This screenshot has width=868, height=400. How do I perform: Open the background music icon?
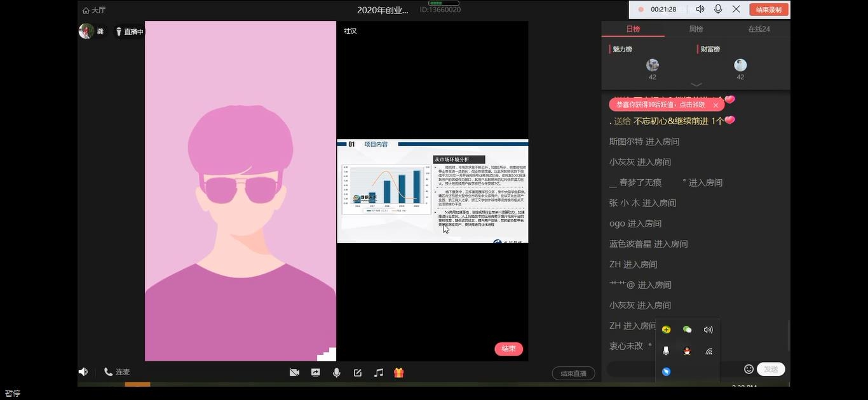coord(379,373)
